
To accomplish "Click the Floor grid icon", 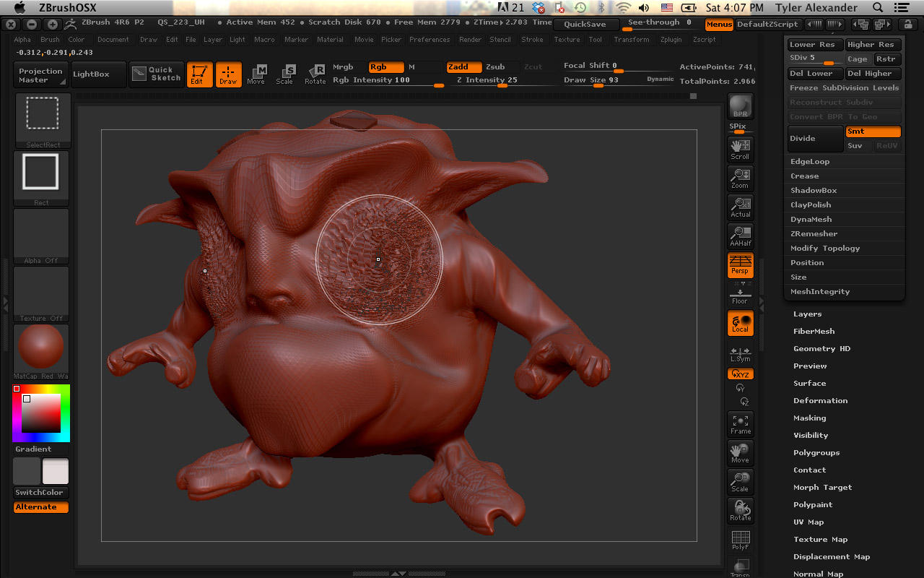I will point(740,294).
